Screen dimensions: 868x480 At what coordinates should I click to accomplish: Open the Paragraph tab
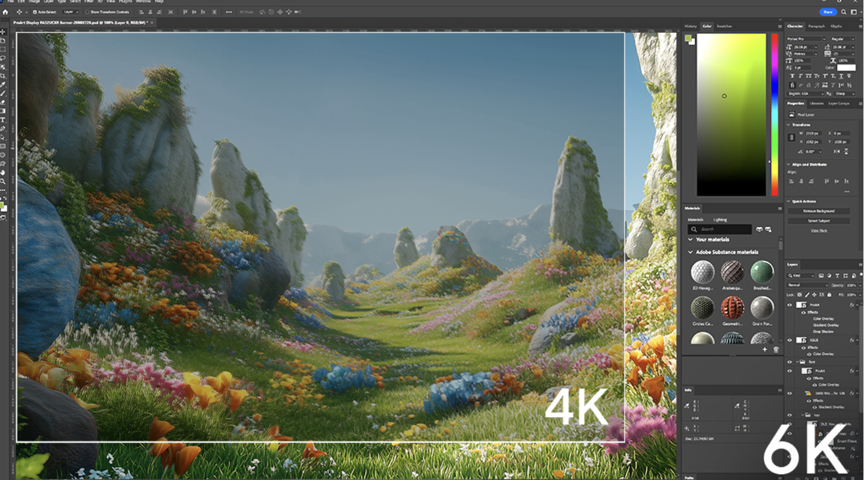tap(816, 26)
